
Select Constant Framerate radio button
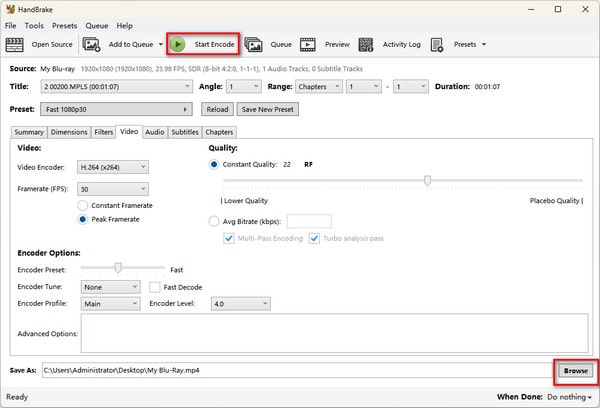84,205
